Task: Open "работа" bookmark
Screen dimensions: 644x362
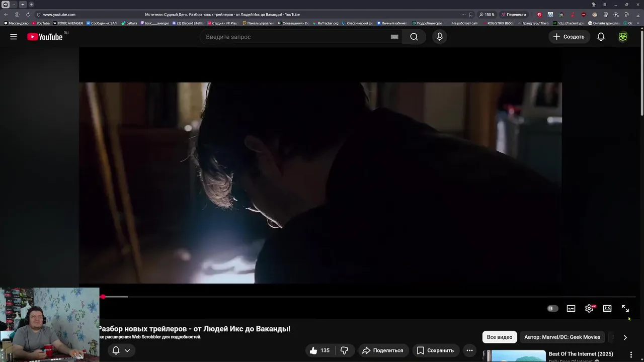Action: (129, 23)
